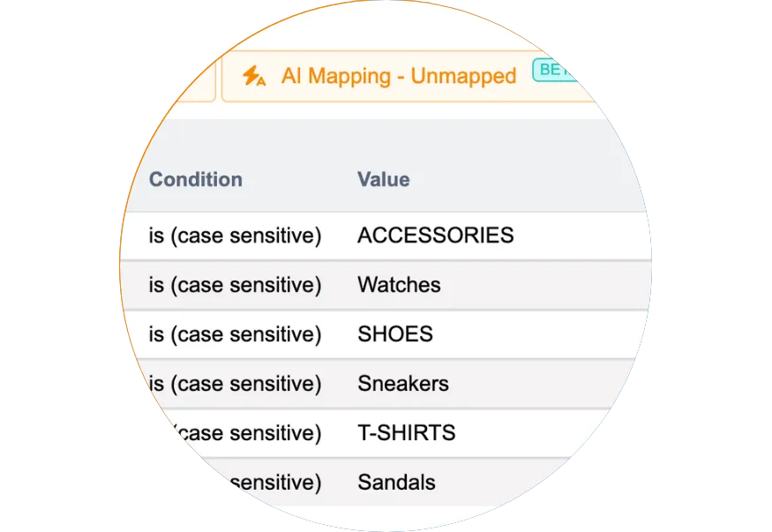772x532 pixels.
Task: Click the header row space right of Value
Action: point(529,180)
